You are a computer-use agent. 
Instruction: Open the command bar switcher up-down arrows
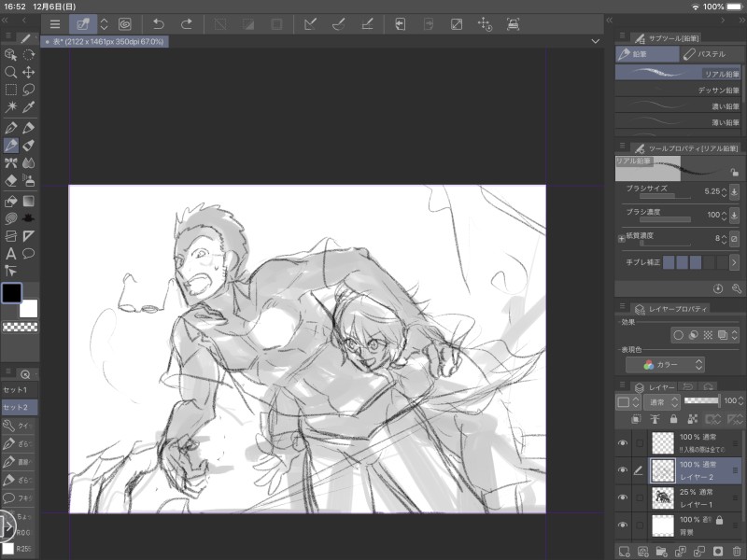105,24
